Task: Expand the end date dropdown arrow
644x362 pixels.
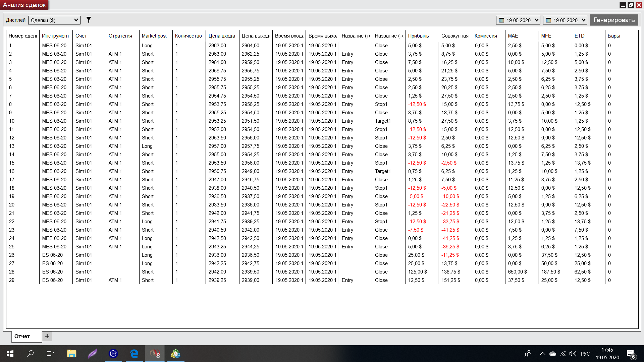Action: click(x=583, y=20)
